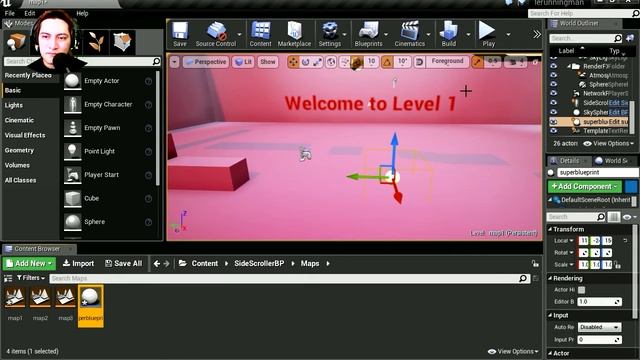This screenshot has height=360, width=640.
Task: Toggle the Actor Hidden In Game checkbox
Action: 582,290
